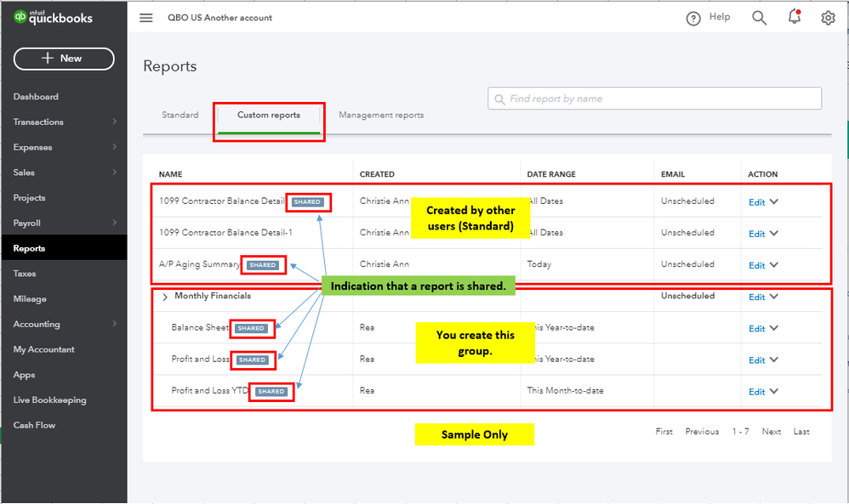This screenshot has width=849, height=504.
Task: Open Cash Flow from the sidebar
Action: (35, 425)
